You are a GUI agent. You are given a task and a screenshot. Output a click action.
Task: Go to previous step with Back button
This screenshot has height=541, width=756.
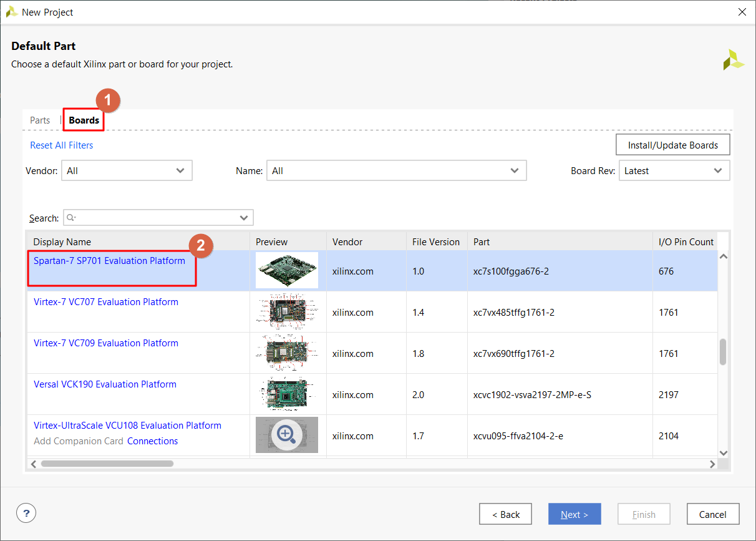(506, 514)
